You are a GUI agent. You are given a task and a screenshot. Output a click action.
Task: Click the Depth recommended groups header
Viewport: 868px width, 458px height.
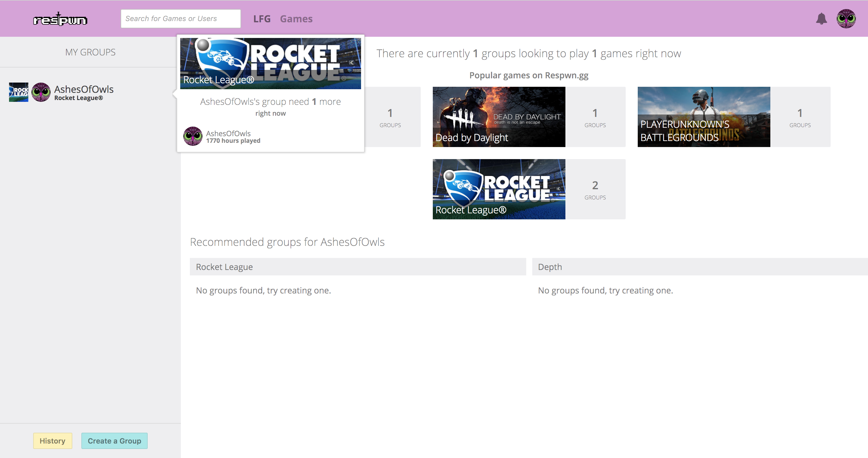pyautogui.click(x=700, y=267)
